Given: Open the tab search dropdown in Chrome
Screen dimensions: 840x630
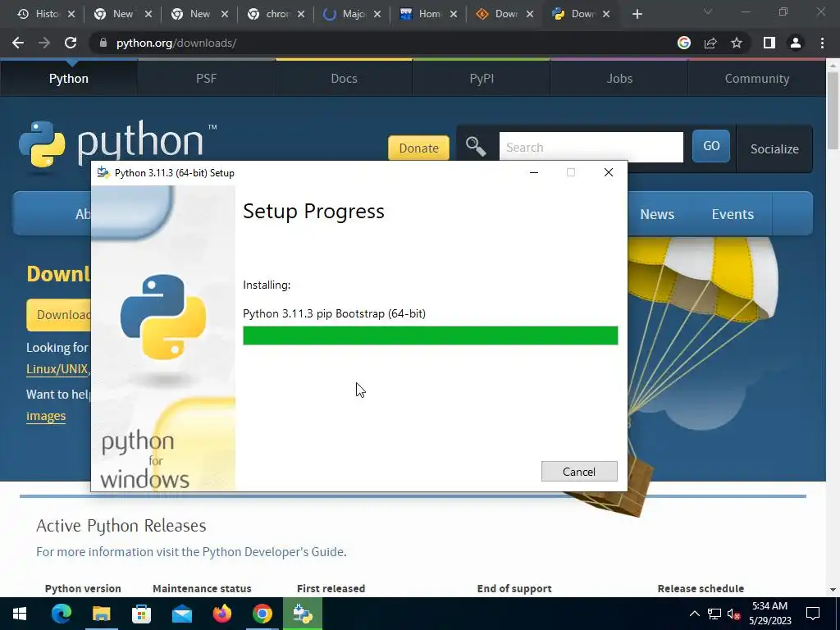Looking at the screenshot, I should pyautogui.click(x=708, y=11).
